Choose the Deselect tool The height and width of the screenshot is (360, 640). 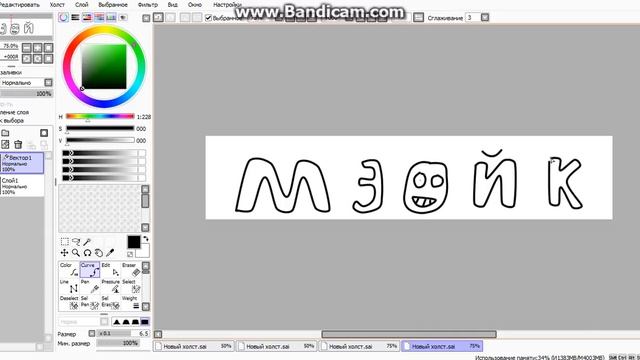[x=69, y=302]
